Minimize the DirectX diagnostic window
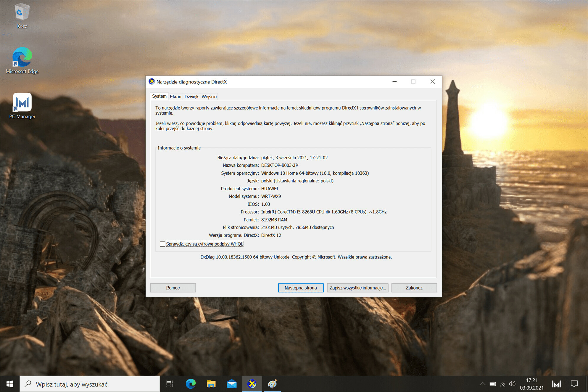This screenshot has height=392, width=588. pos(394,81)
